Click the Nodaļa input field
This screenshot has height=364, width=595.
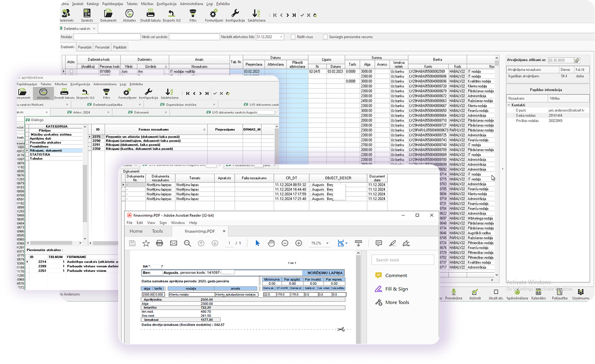coord(100,37)
